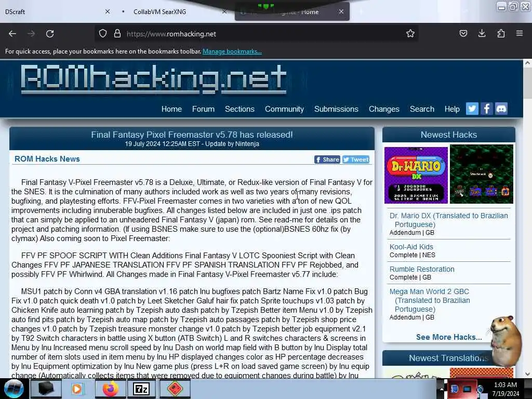Screen dimensions: 532x399
Task: Close the DScraft tab
Action: (108, 11)
